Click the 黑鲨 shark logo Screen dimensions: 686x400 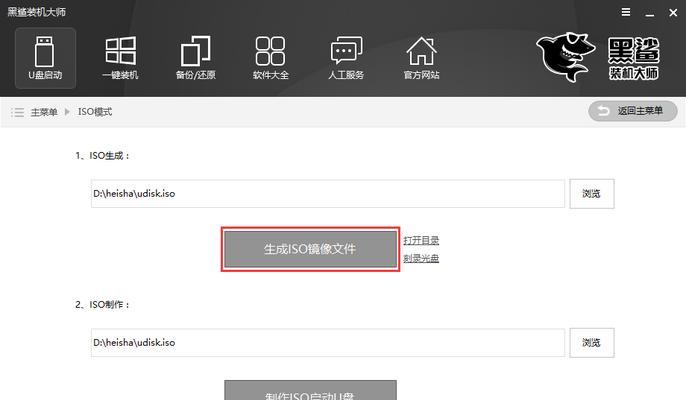coord(566,57)
